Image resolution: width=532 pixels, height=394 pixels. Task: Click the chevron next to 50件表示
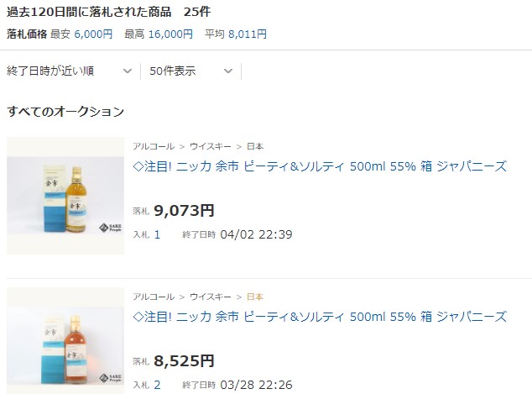click(228, 71)
